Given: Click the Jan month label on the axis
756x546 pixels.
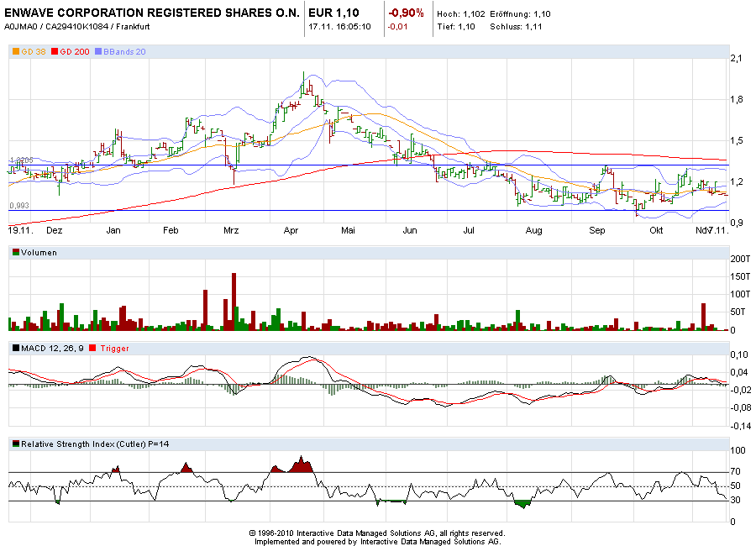Looking at the screenshot, I should coord(113,230).
